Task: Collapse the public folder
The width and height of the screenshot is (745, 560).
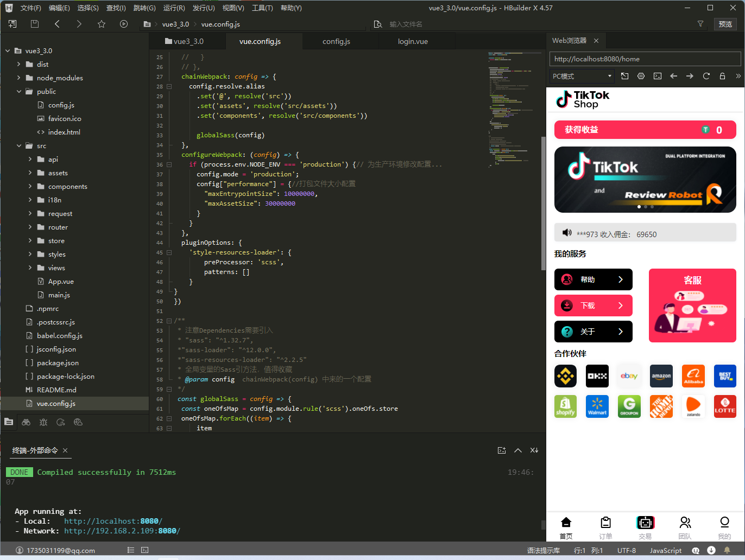Action: pyautogui.click(x=19, y=92)
